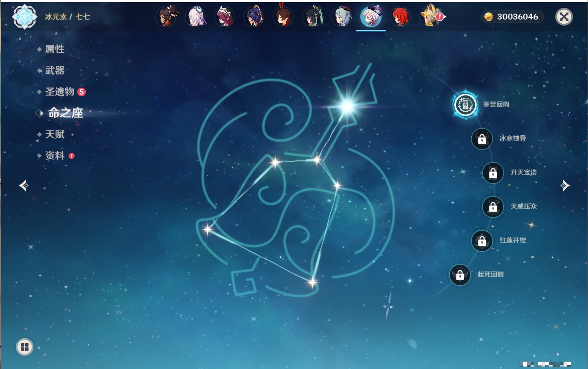Select Rosaria's portrait with the veil
The width and height of the screenshot is (588, 369).
pyautogui.click(x=225, y=17)
